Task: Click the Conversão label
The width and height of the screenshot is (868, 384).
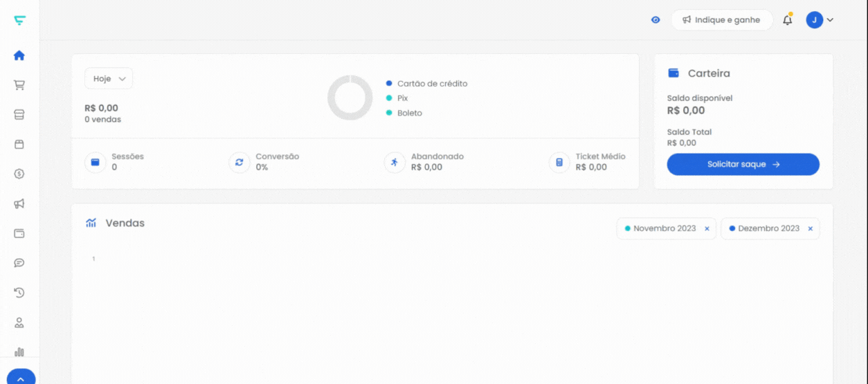Action: pos(278,156)
